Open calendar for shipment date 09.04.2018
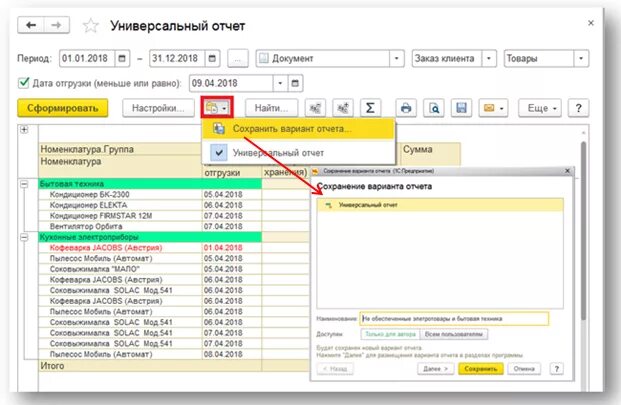The image size is (621, 405). click(295, 83)
